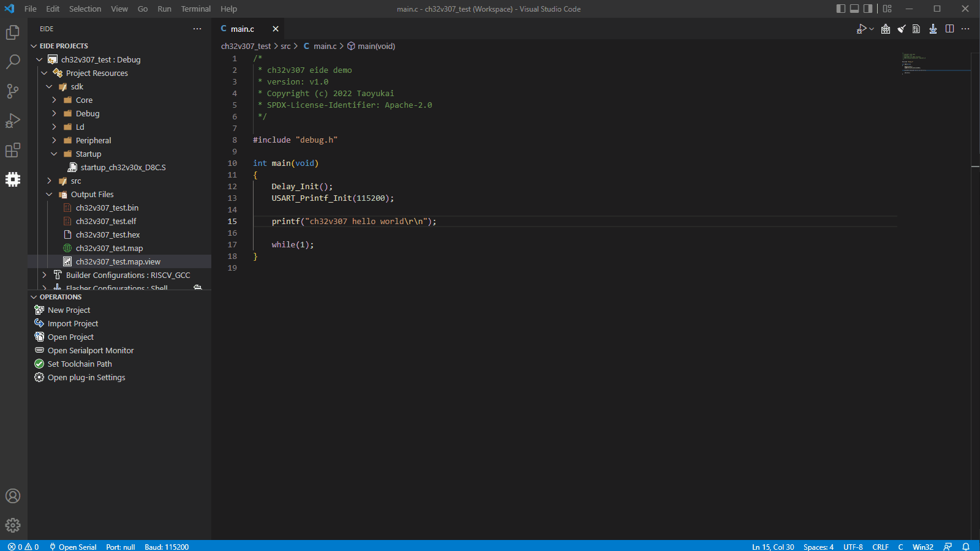The width and height of the screenshot is (980, 551).
Task: Open EIDE panel Views and More Actions ellipsis
Action: [197, 29]
